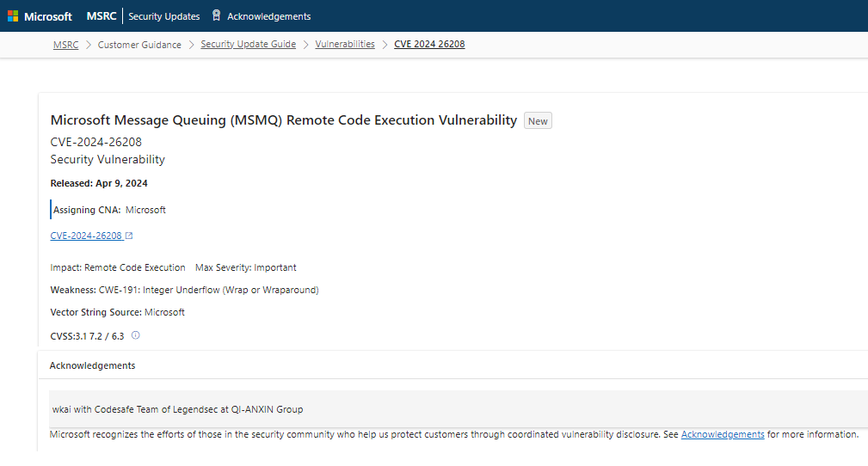Follow the MSRC breadcrumb link
Image resolution: width=868 pixels, height=466 pixels.
pyautogui.click(x=66, y=45)
